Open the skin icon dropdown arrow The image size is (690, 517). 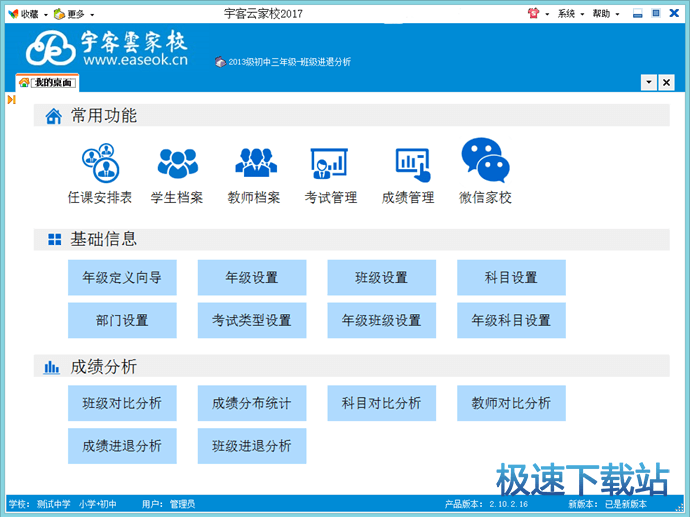coord(547,15)
